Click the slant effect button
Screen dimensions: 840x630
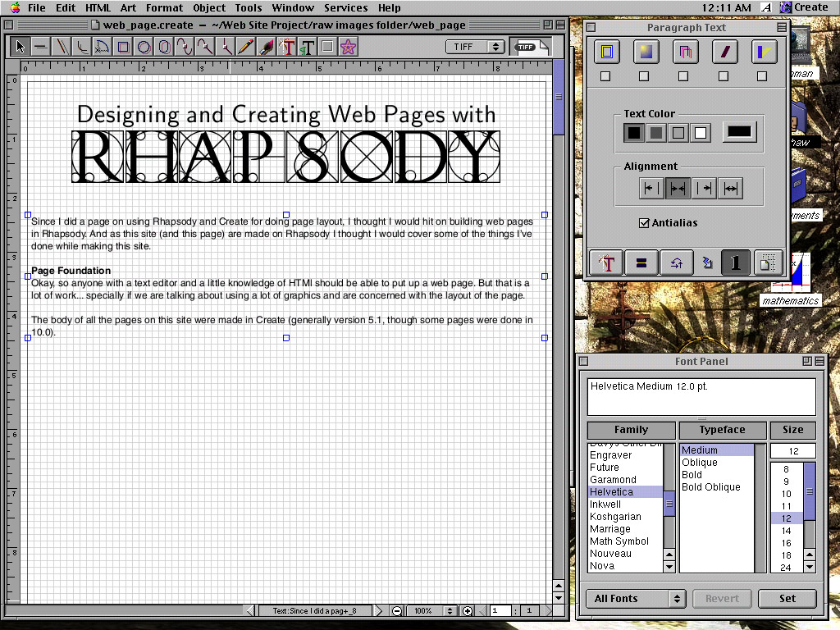click(x=724, y=52)
